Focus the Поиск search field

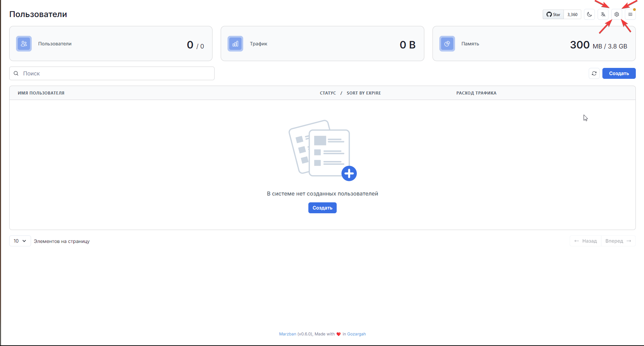pyautogui.click(x=116, y=73)
